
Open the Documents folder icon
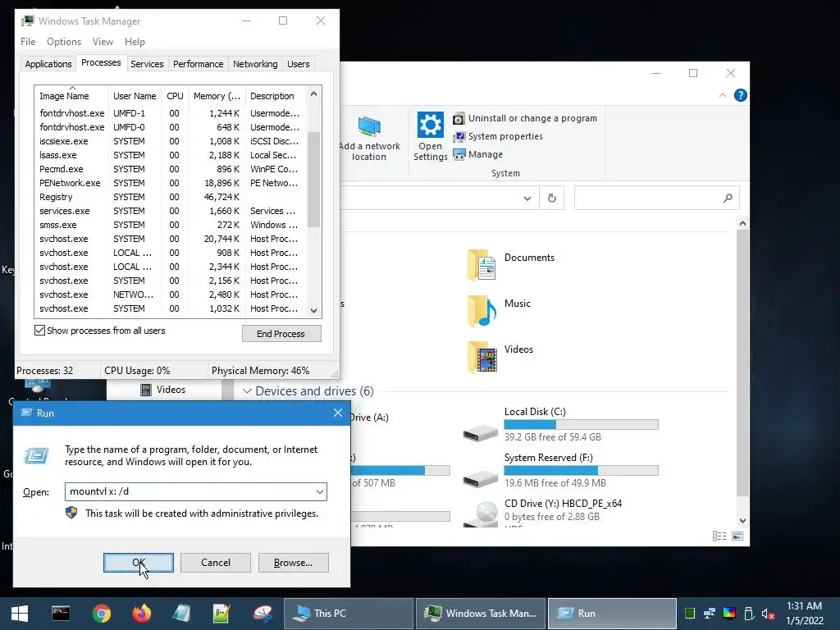(x=482, y=265)
